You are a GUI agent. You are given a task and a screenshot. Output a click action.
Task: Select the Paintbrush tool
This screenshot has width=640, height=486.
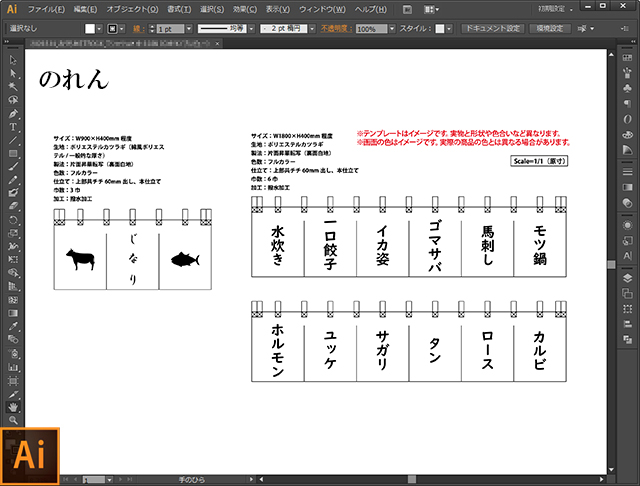pos(13,166)
